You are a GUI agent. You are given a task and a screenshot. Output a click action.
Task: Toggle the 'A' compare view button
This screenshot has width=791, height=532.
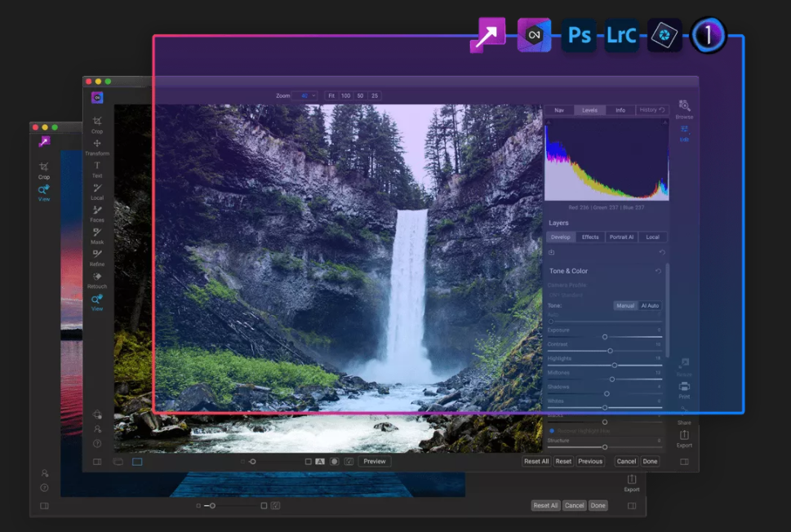click(320, 461)
